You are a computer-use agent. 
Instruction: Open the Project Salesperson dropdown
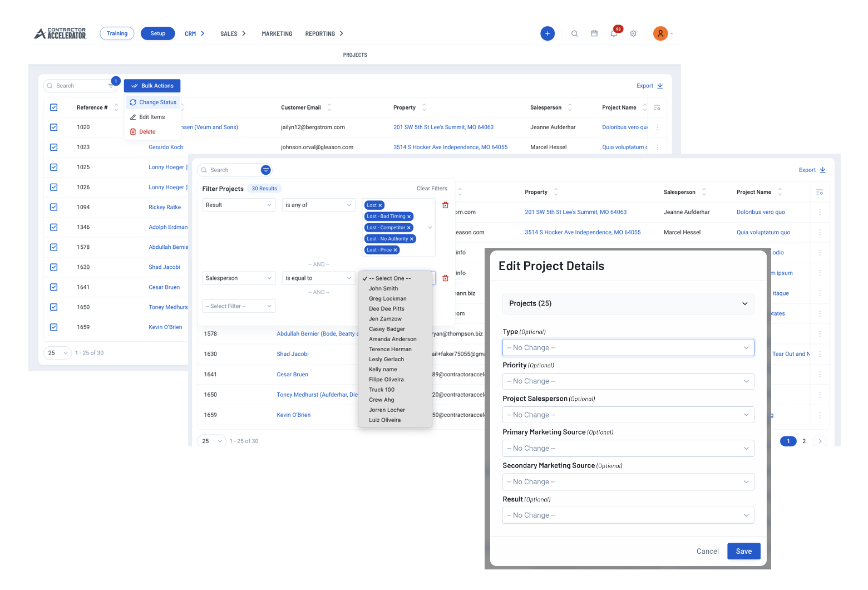628,415
